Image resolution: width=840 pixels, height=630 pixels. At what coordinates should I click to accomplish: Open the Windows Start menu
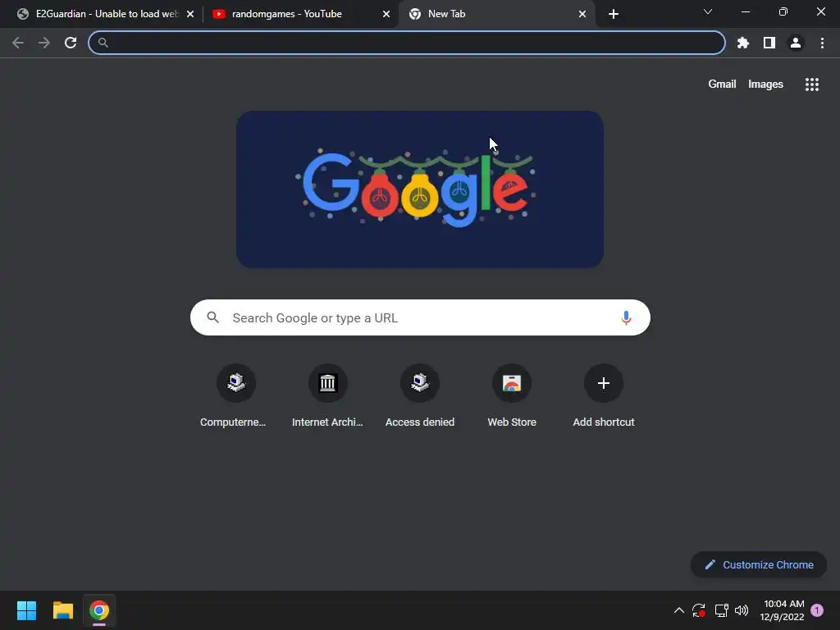[26, 610]
